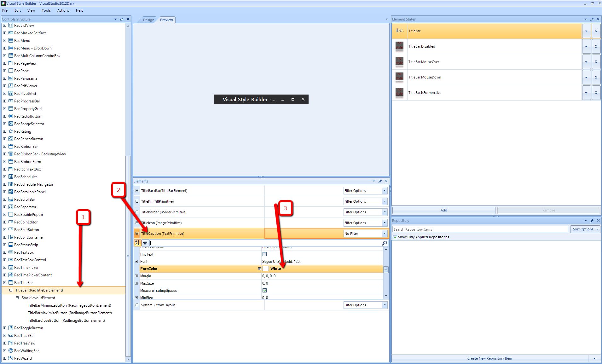
Task: Open the Sort Options dropdown
Action: [585, 229]
